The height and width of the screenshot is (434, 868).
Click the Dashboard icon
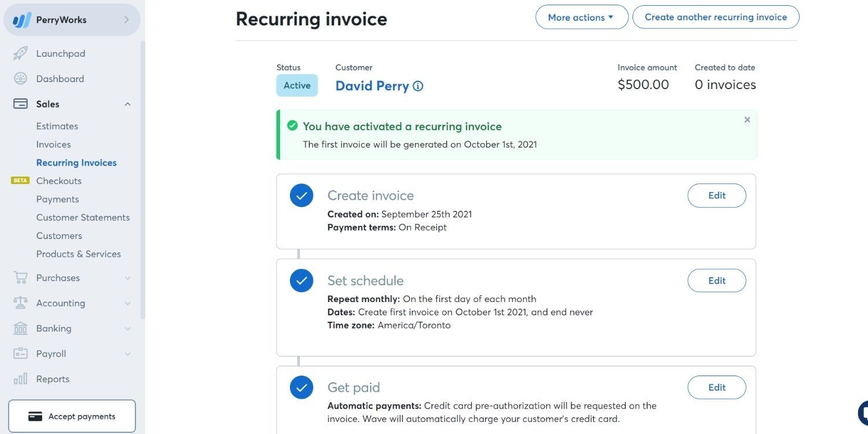(20, 78)
